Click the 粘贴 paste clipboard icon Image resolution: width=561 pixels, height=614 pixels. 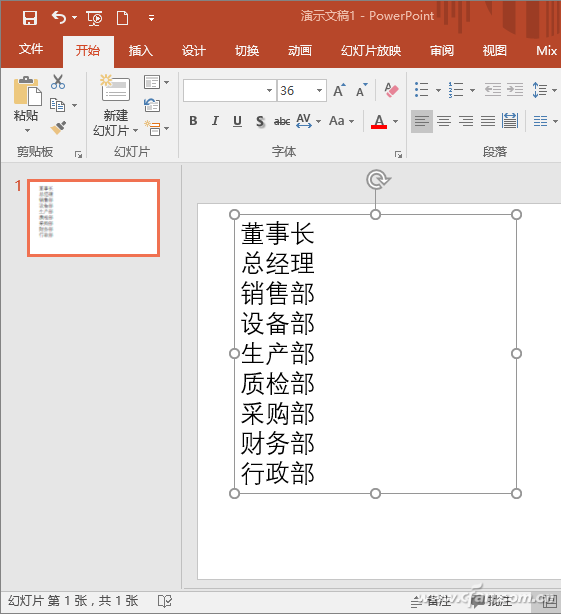27,91
